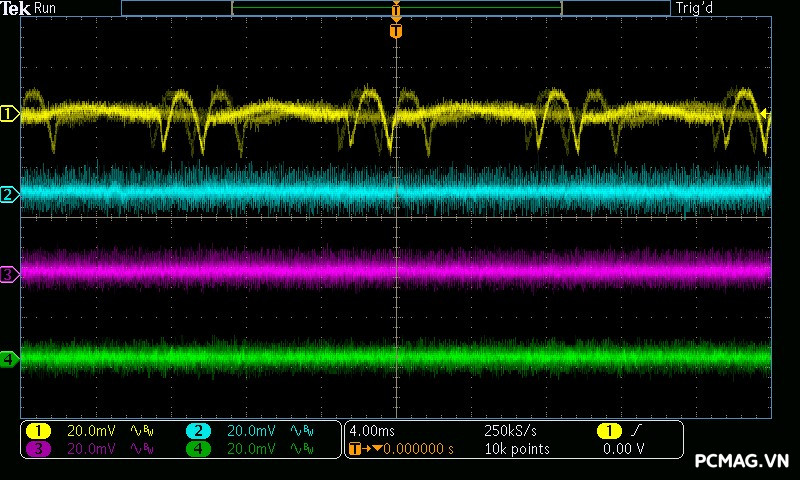This screenshot has width=800, height=480.
Task: Select channel 1 yellow badge in readout
Action: tap(37, 431)
